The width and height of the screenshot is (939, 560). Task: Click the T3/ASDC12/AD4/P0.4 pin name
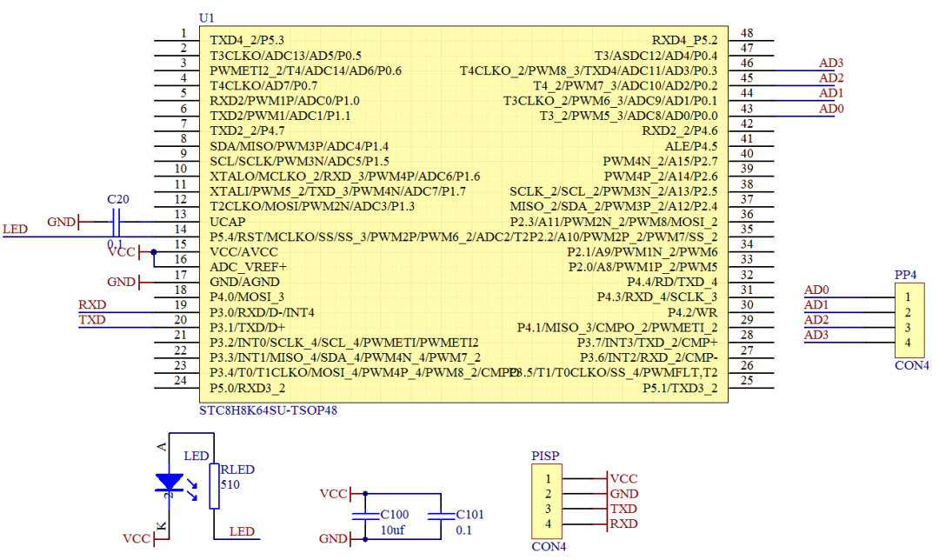(x=656, y=56)
